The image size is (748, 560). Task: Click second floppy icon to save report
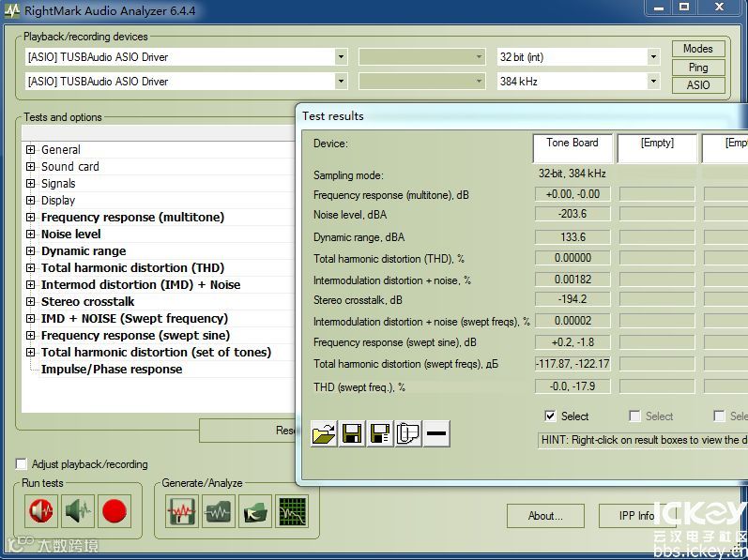(380, 433)
